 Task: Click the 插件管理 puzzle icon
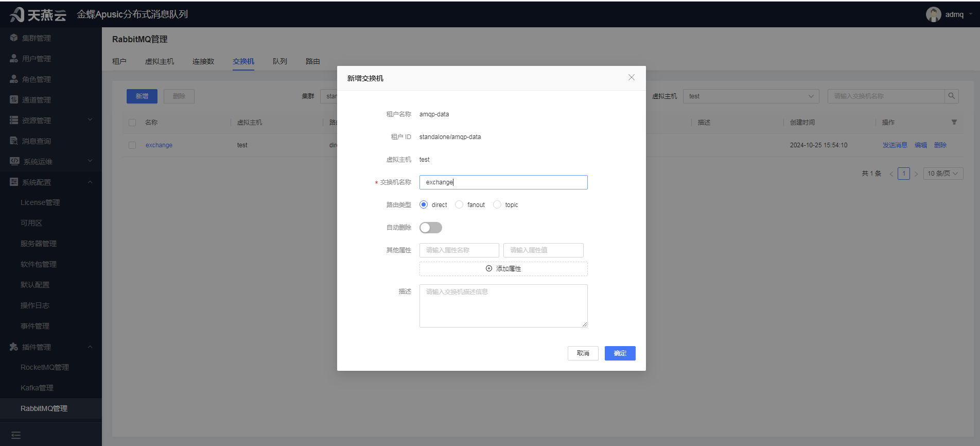pyautogui.click(x=14, y=347)
